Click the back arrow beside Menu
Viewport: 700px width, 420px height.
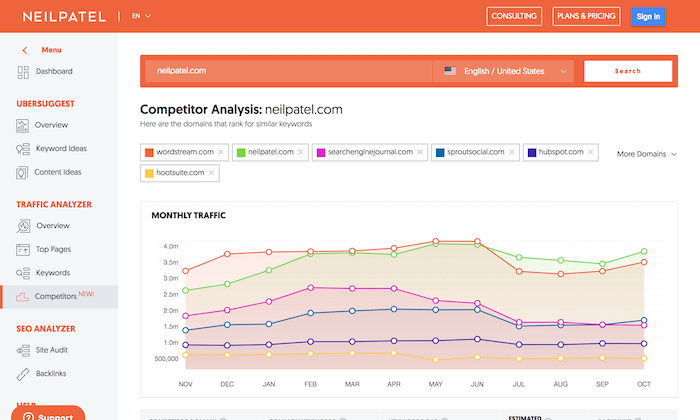pos(25,50)
